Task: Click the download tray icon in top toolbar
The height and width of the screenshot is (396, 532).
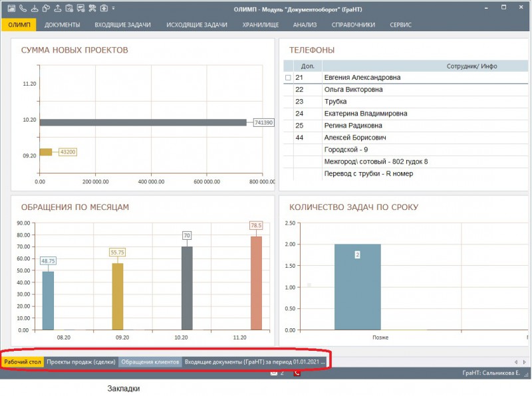Action: point(33,9)
